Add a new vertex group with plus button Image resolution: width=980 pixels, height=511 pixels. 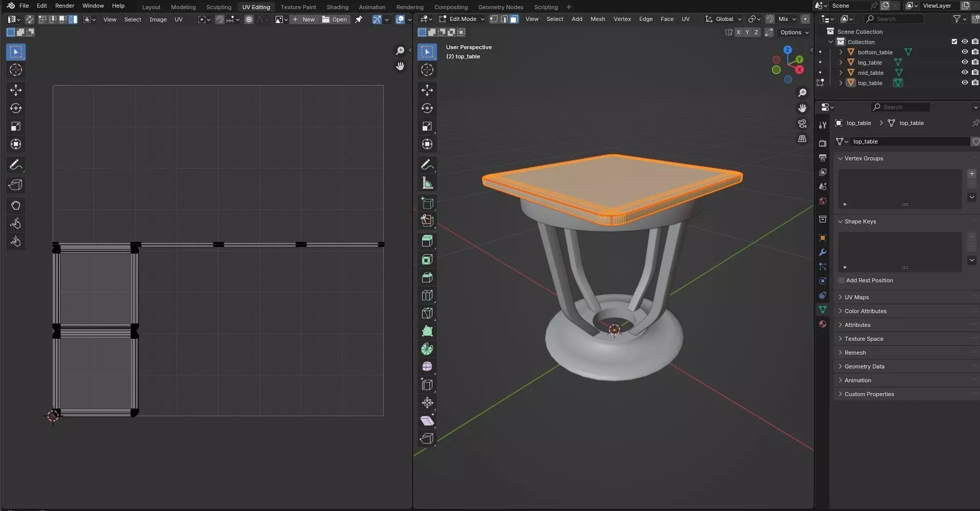point(972,174)
